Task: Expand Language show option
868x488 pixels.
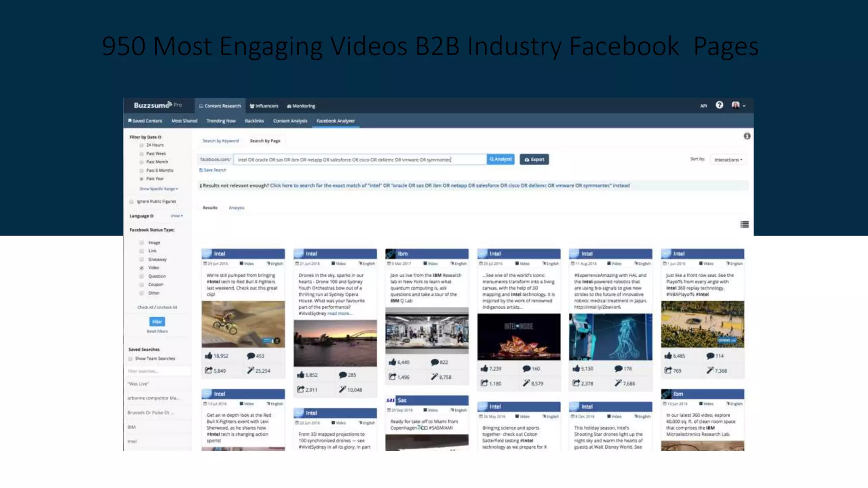Action: coord(176,216)
